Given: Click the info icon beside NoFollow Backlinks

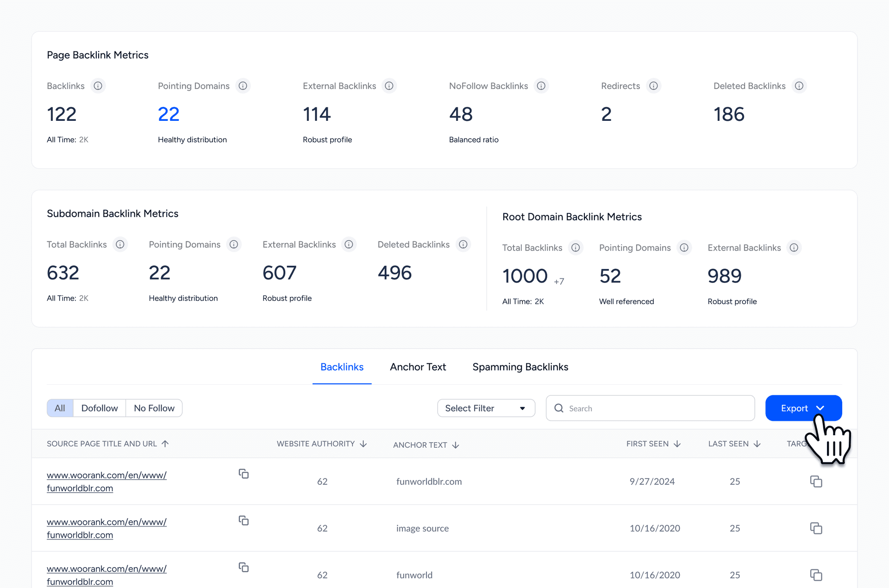Looking at the screenshot, I should pyautogui.click(x=541, y=86).
